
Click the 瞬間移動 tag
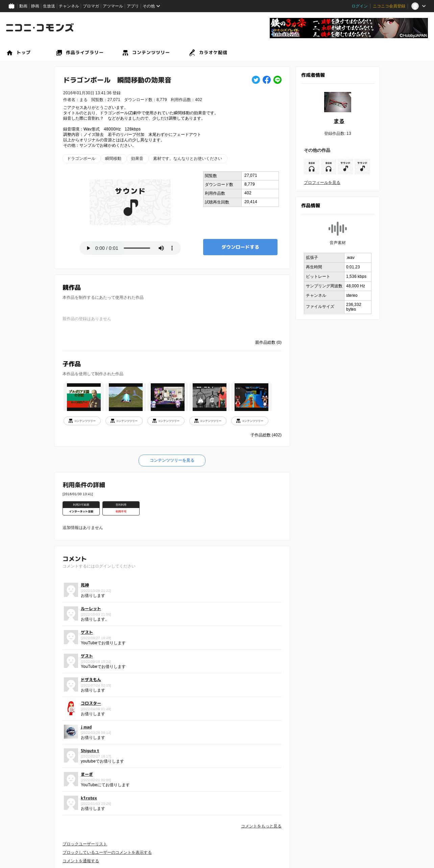(x=113, y=159)
